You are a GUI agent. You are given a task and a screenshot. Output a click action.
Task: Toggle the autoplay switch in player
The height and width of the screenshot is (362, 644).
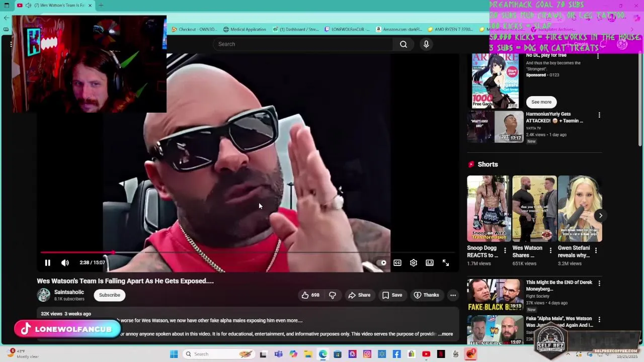click(x=381, y=262)
